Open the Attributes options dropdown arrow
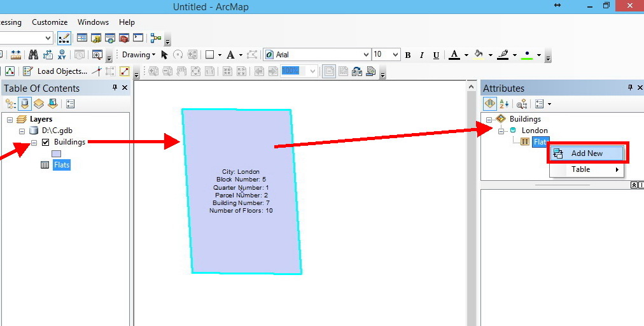The image size is (644, 326). tap(550, 104)
